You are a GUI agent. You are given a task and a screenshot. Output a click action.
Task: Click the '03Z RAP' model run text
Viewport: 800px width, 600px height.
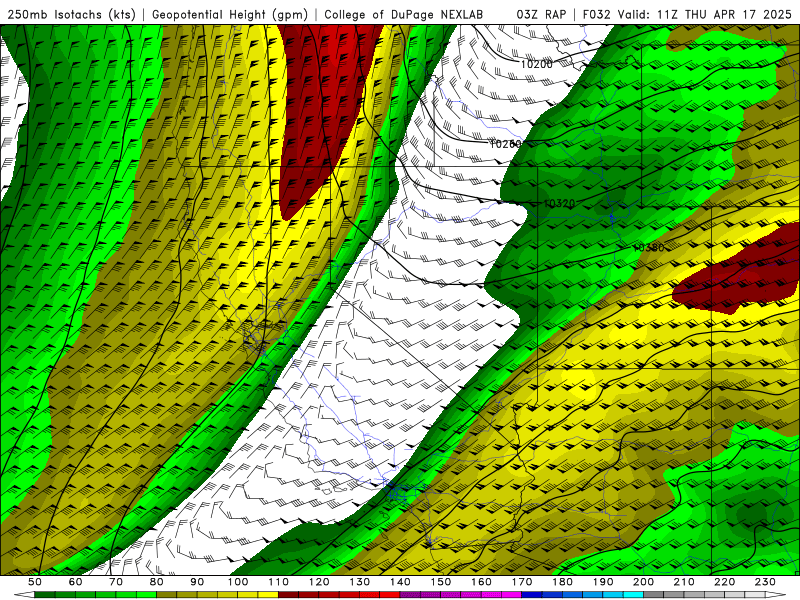coord(541,14)
